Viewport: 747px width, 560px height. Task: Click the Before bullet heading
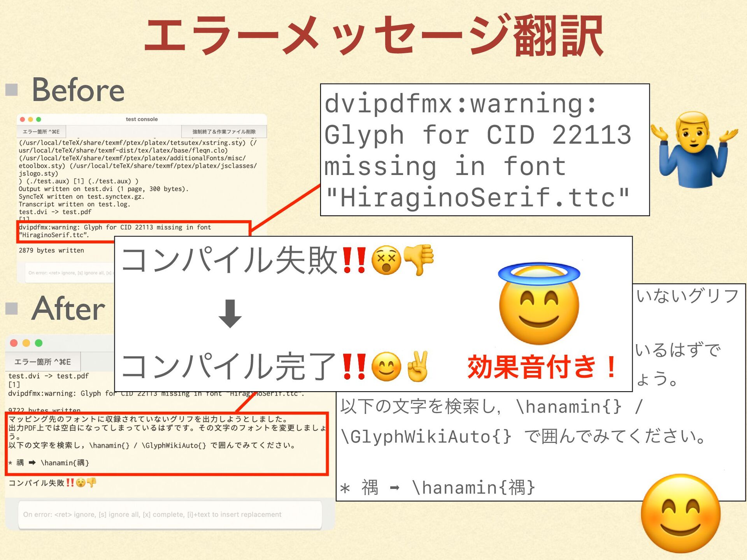(x=78, y=90)
